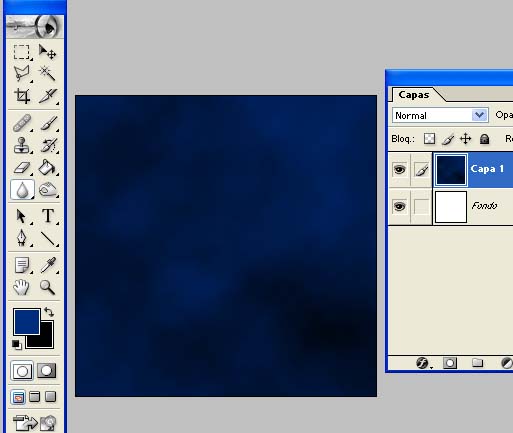Toggle lock image pixels
This screenshot has width=513, height=433.
tap(448, 139)
